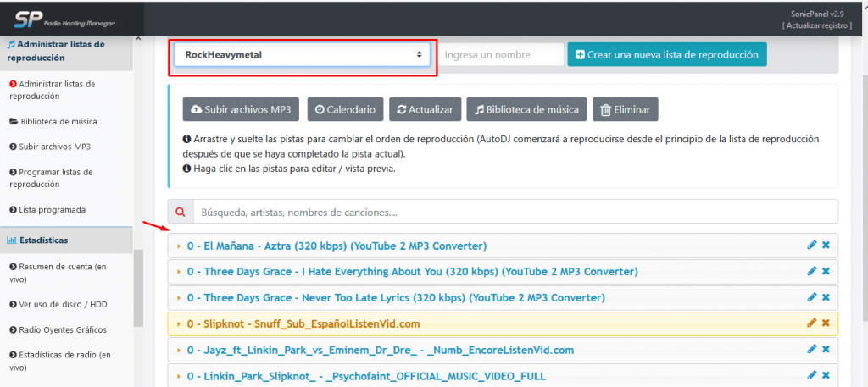Delete Never Too Late Lyrics track
Image resolution: width=868 pixels, height=387 pixels.
click(826, 297)
